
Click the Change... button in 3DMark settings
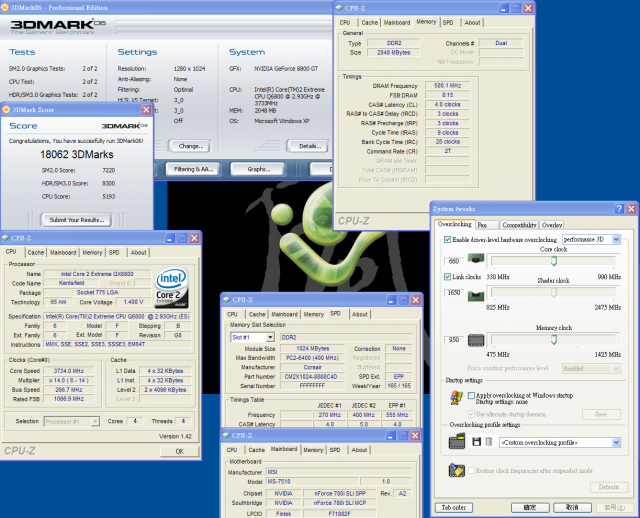(190, 146)
